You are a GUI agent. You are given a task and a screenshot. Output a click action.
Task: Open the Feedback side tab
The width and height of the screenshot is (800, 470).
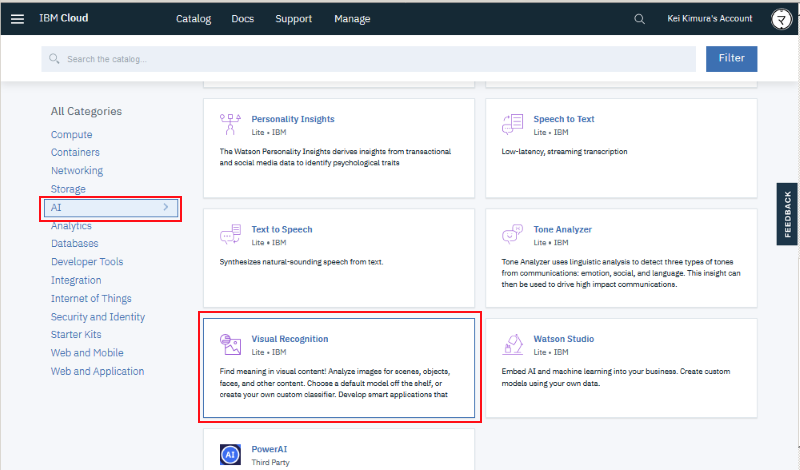787,214
